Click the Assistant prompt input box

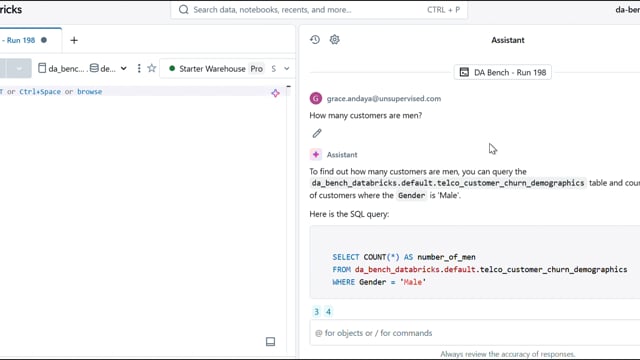tap(475, 333)
